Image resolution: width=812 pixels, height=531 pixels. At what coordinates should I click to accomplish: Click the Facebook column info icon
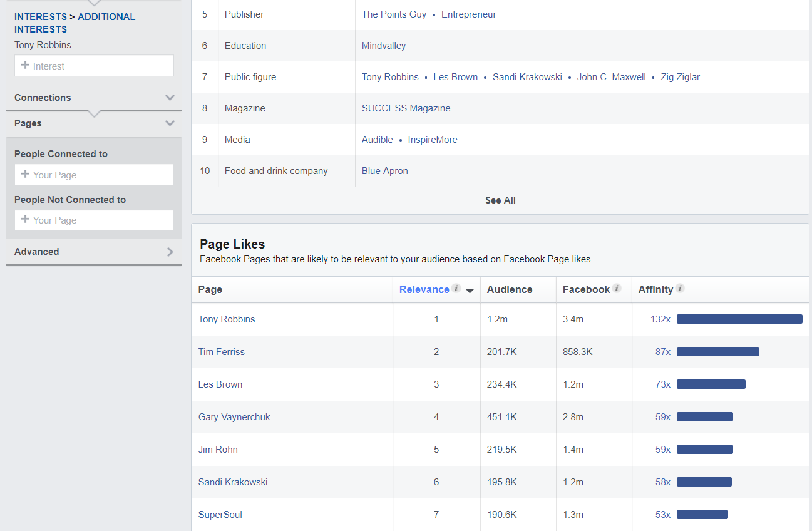click(x=617, y=289)
